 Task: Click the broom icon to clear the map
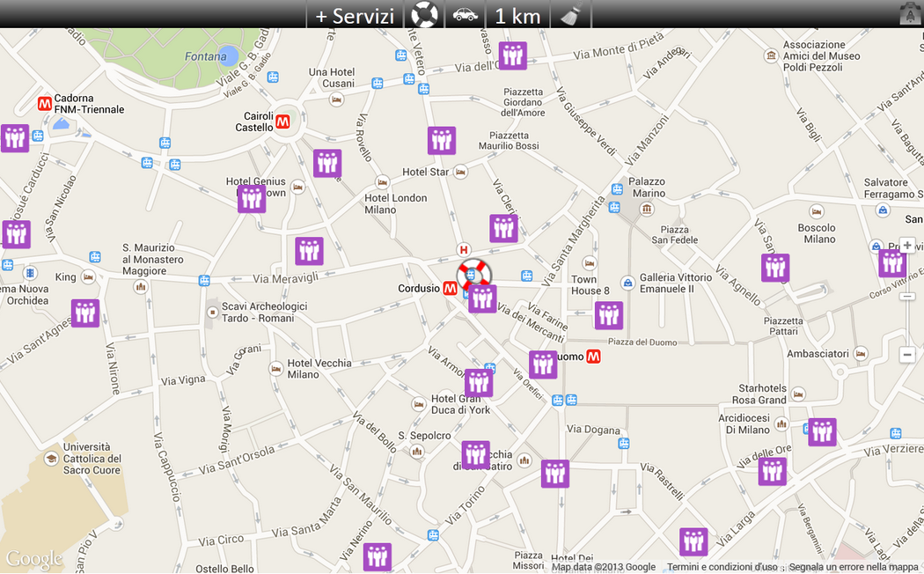[570, 15]
